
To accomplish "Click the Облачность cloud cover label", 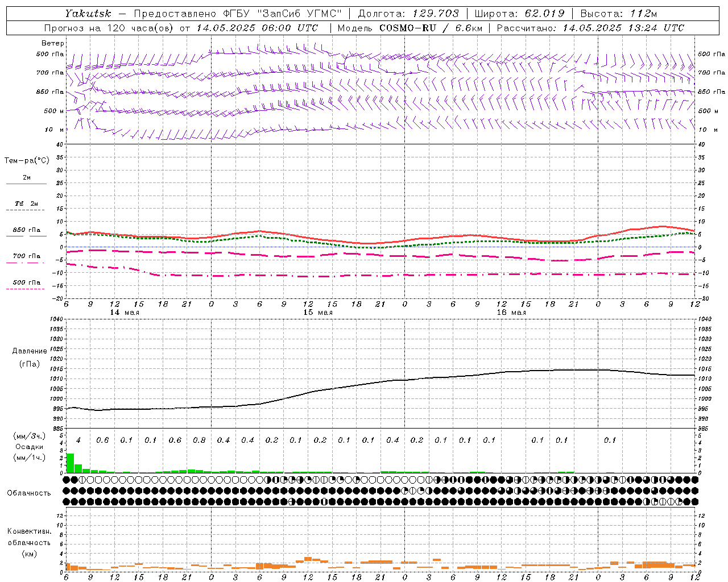I will pos(29,493).
